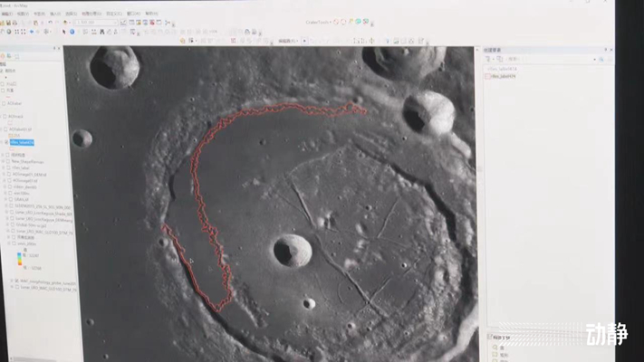Screen dimensions: 644x362
Task: Select tiles_label474 template in Create Features panel
Action: [505, 77]
